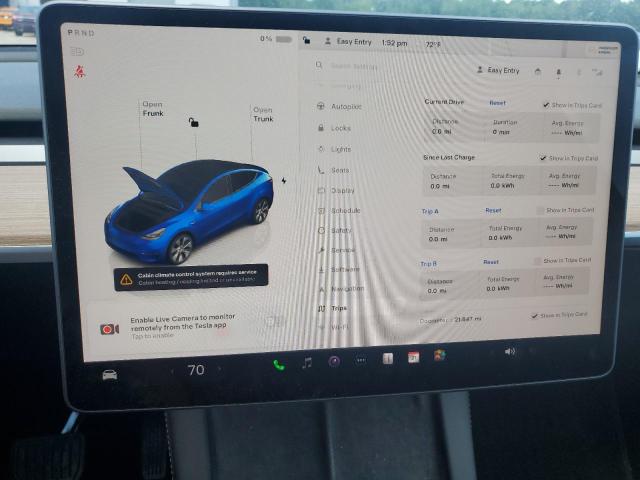Check Trip B Show in Trips Card
Screen dimensions: 640x480
click(538, 260)
